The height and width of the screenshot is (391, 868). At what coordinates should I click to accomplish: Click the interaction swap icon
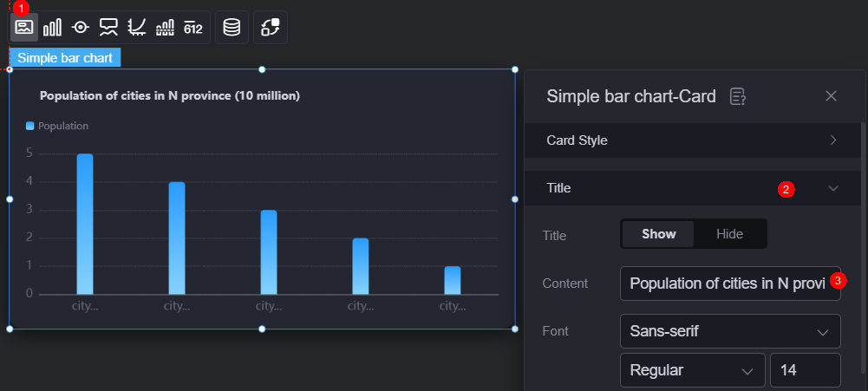[x=271, y=27]
